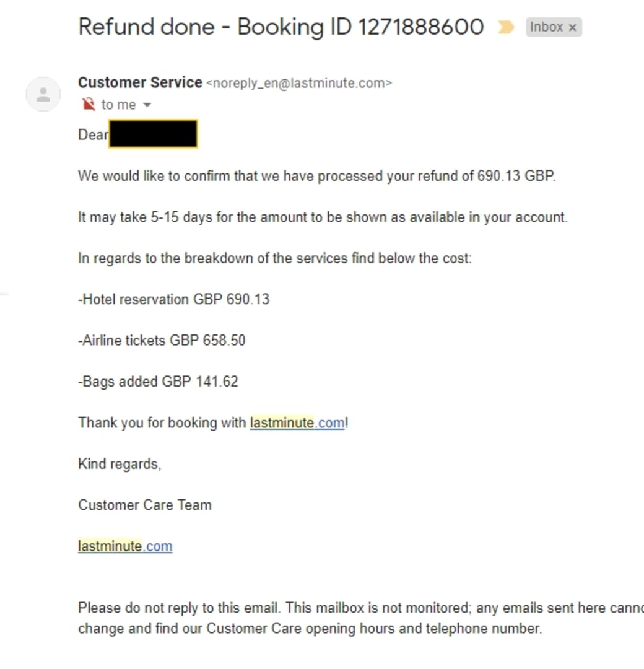Remove the Inbox label with its x
The width and height of the screenshot is (644, 669).
572,27
